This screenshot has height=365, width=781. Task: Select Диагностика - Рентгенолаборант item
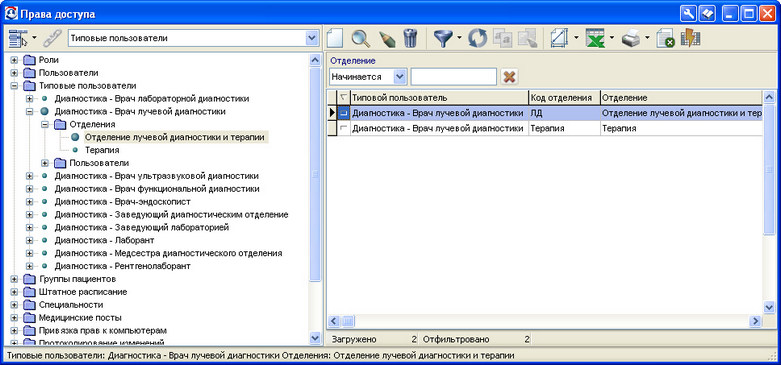coord(123,266)
